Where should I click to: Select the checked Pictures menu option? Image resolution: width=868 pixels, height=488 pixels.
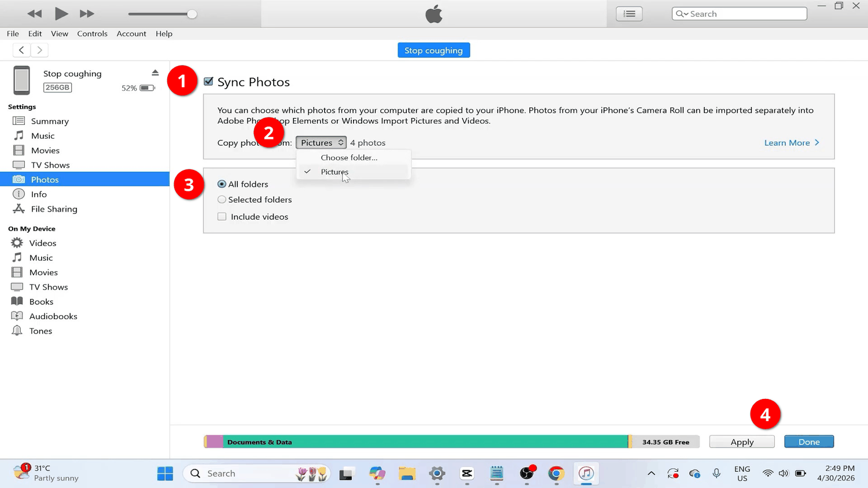(354, 172)
